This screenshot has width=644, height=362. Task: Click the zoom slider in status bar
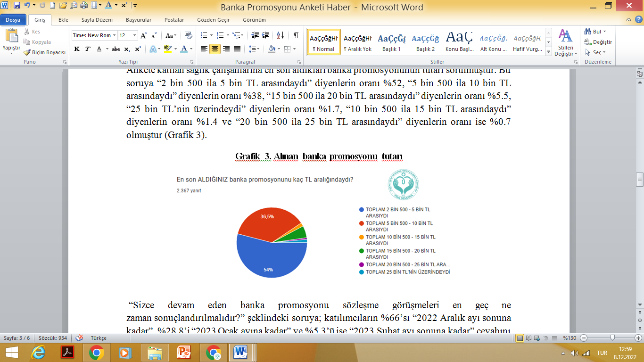pyautogui.click(x=612, y=338)
